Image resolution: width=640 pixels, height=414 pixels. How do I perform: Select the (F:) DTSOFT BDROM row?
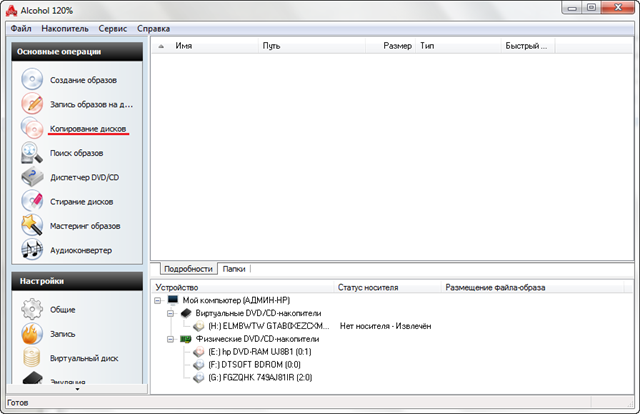[x=254, y=365]
